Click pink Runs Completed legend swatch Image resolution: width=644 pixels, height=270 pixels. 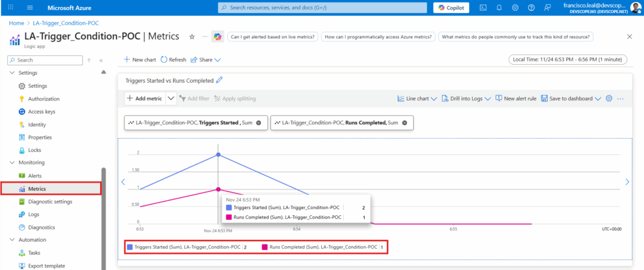(265, 247)
